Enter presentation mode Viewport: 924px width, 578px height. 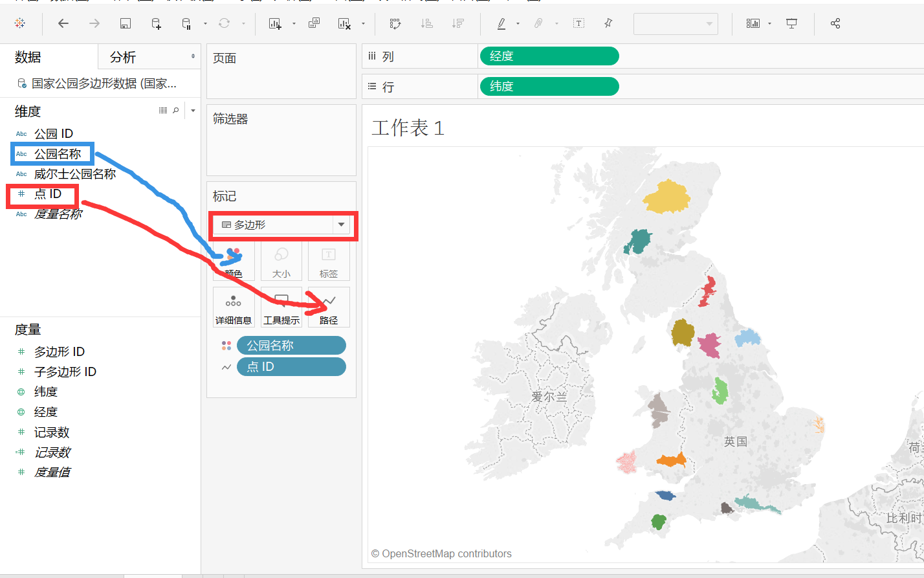point(791,23)
